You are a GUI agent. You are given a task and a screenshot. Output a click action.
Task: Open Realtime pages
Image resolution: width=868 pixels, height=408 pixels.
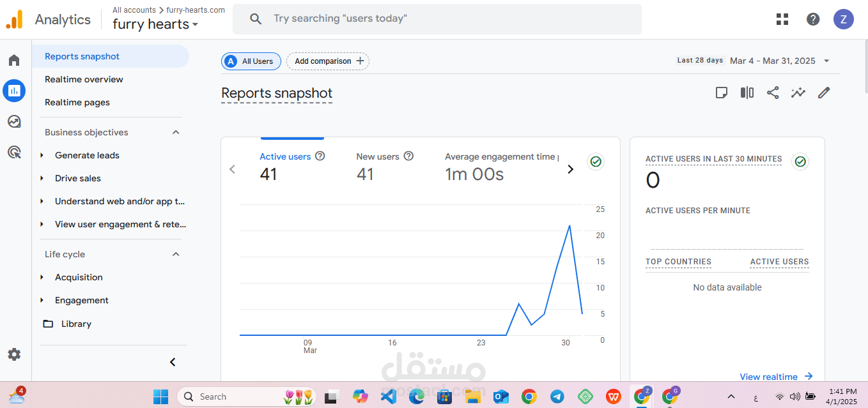click(x=77, y=102)
